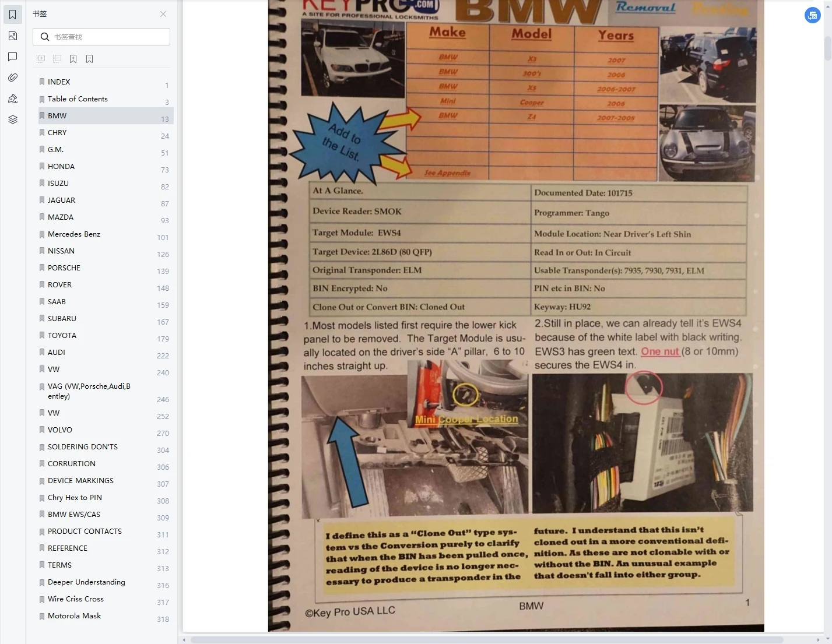Viewport: 832px width, 644px height.
Task: Jump to the CHRY bookmark
Action: coord(106,133)
